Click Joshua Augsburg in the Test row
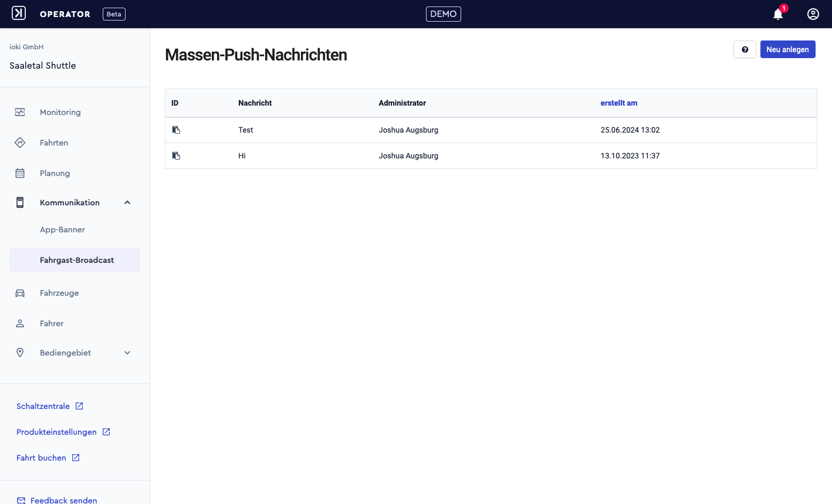832x504 pixels. tap(408, 130)
